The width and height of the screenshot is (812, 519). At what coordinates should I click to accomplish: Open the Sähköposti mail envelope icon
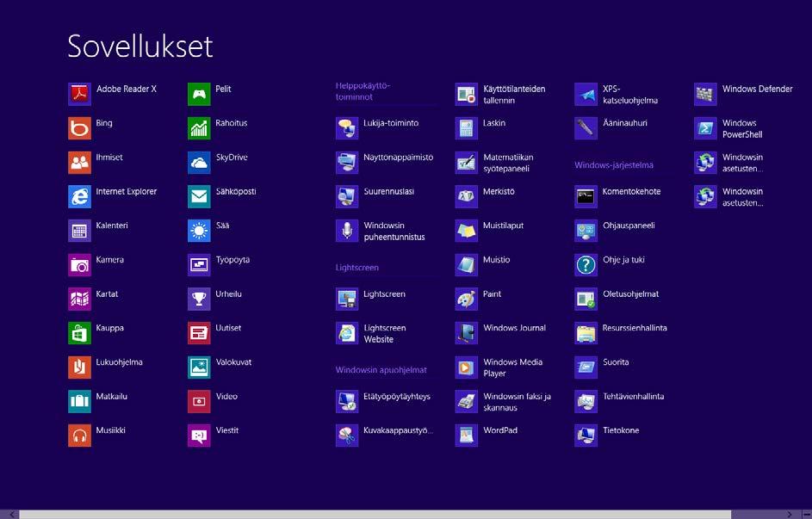coord(199,196)
